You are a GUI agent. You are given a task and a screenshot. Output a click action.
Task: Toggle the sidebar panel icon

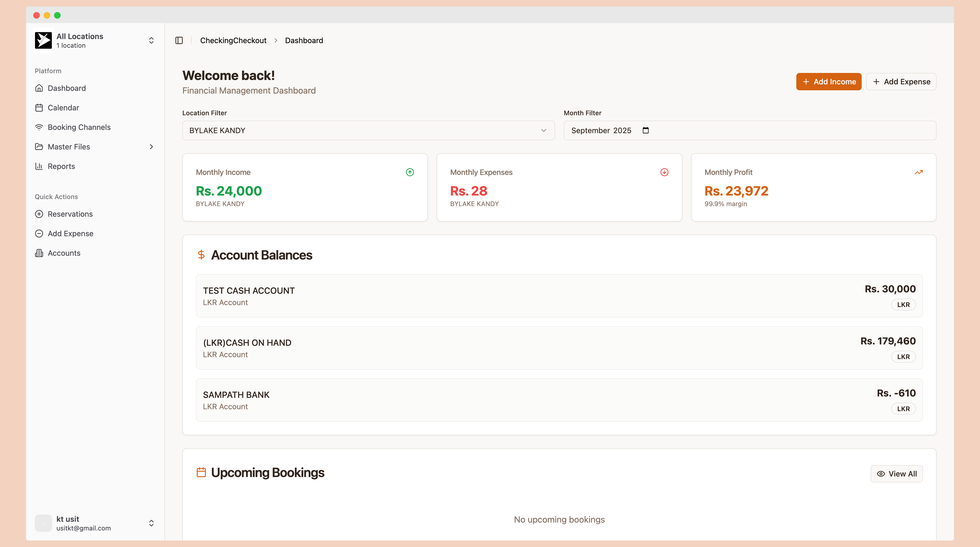click(x=179, y=40)
